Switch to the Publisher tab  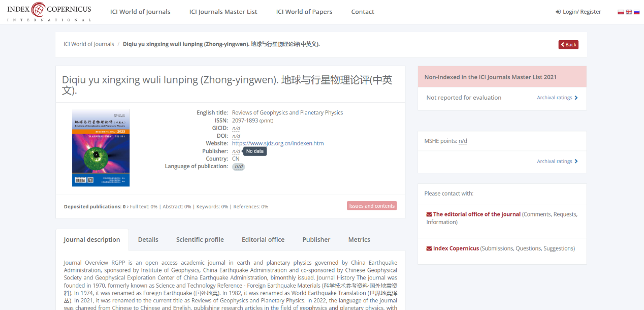coord(316,240)
